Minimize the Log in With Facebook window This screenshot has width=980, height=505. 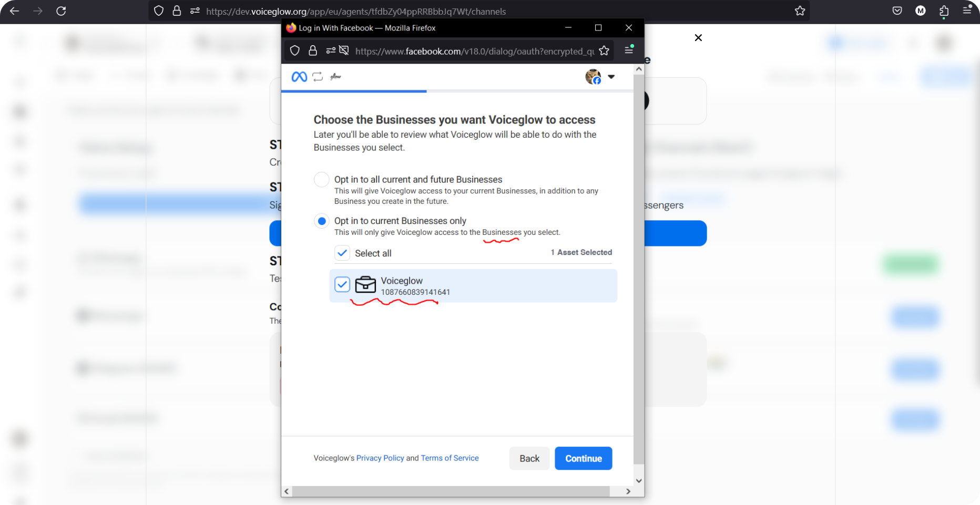point(568,28)
